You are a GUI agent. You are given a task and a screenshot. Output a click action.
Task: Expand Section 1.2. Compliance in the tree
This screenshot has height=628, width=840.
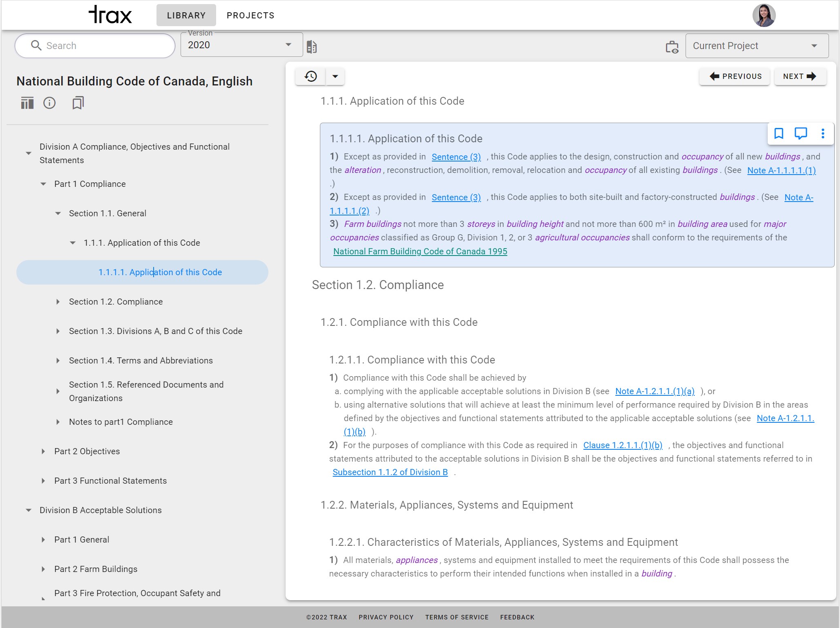pyautogui.click(x=58, y=302)
